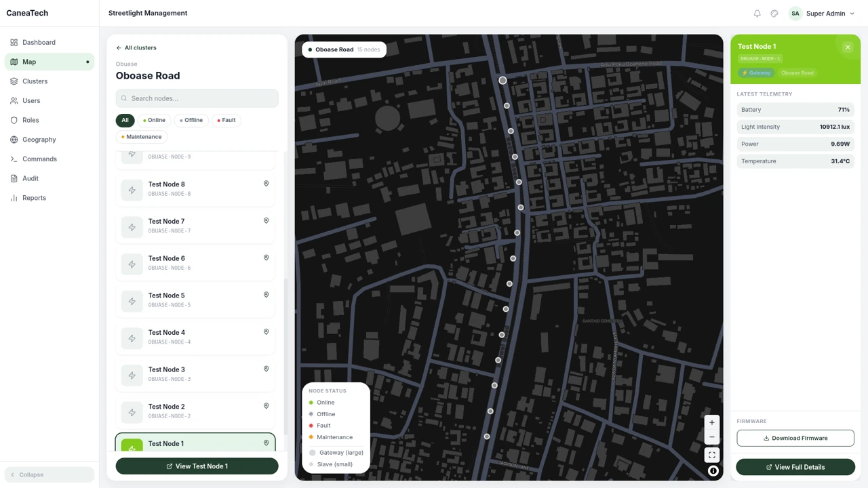Image resolution: width=868 pixels, height=488 pixels.
Task: Open the Super Admin account dropdown
Action: click(822, 14)
